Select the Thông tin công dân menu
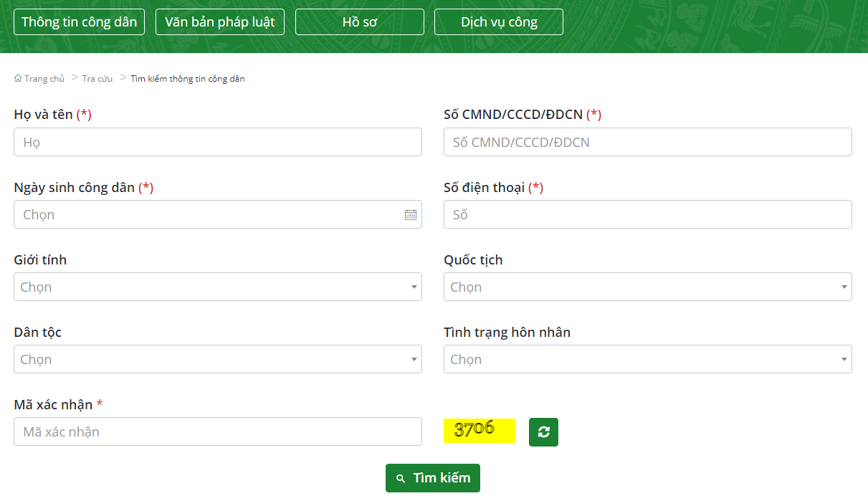The height and width of the screenshot is (501, 868). (79, 22)
